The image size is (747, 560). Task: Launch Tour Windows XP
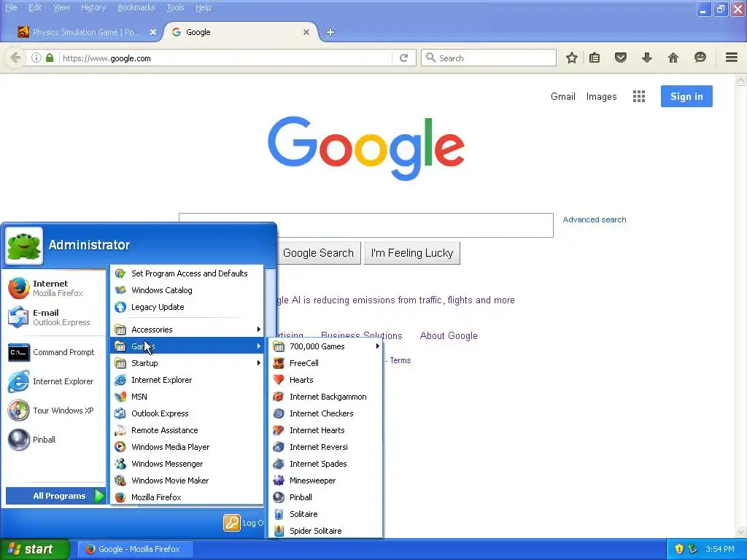[x=53, y=411]
